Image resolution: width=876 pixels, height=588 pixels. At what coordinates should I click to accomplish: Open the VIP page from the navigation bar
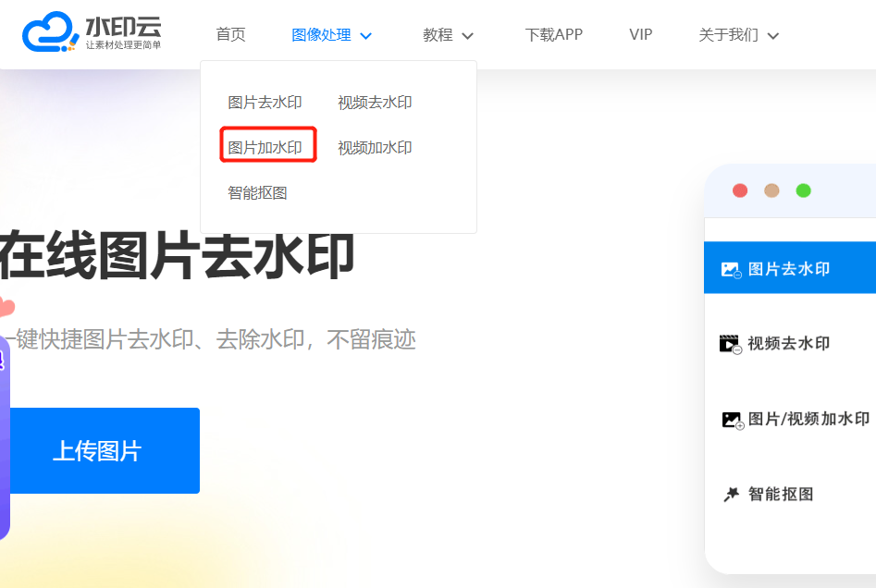pos(640,35)
